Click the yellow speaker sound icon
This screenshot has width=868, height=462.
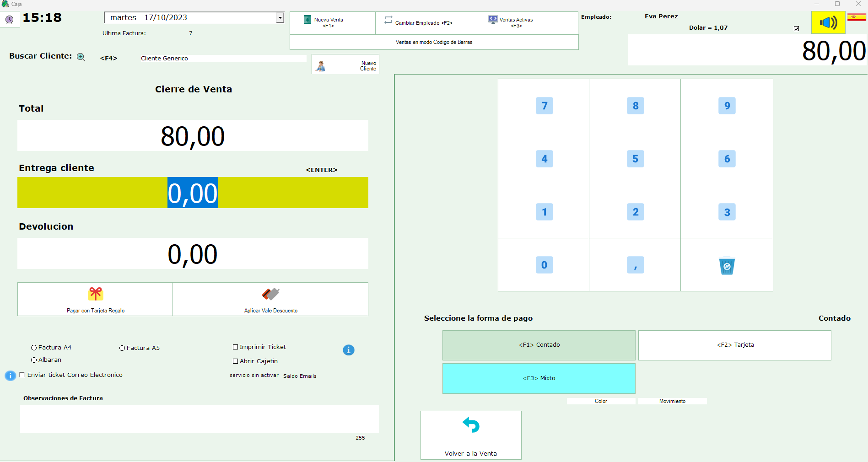pos(828,22)
